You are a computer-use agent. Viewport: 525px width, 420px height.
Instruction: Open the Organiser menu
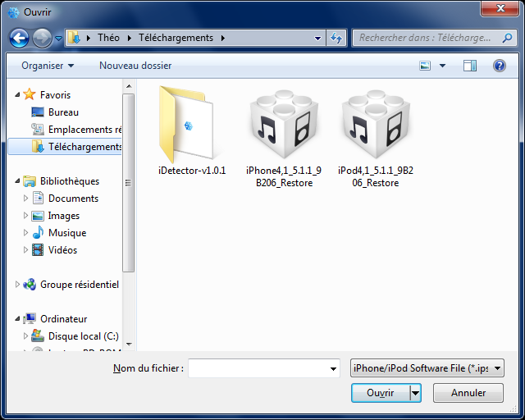tap(48, 66)
